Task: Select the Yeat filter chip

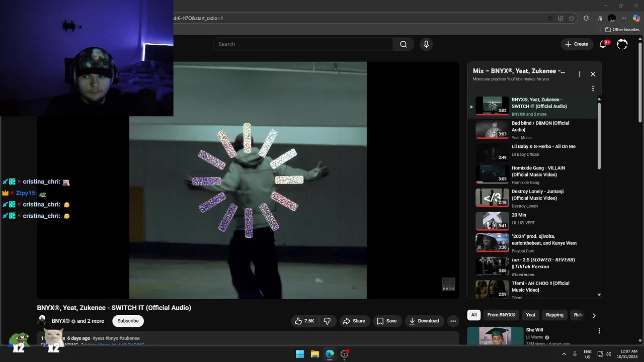Action: tap(531, 315)
